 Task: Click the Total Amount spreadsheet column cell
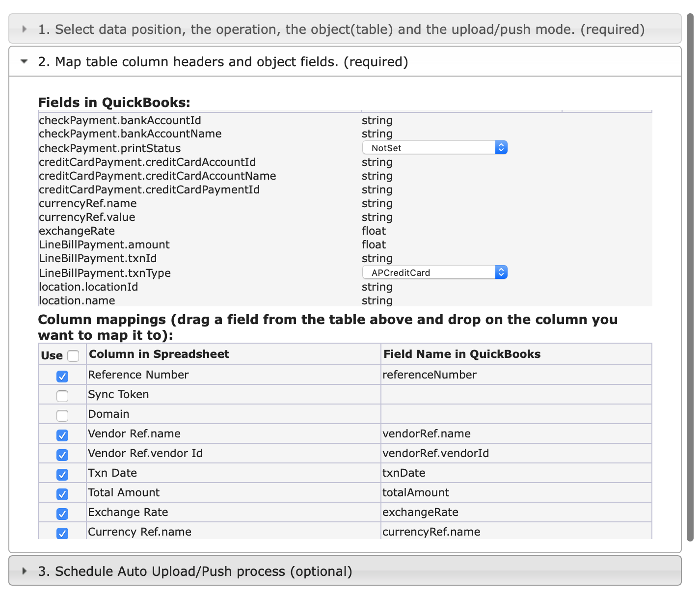[x=234, y=492]
